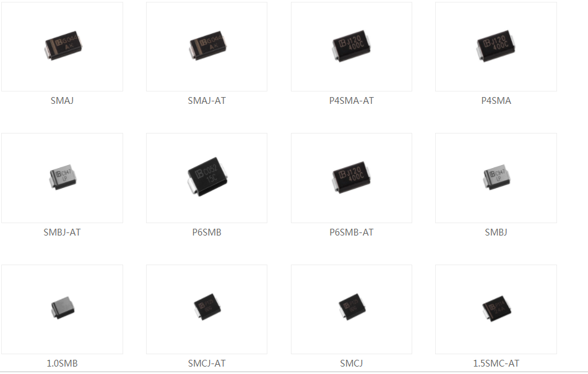Open the 1.5SMC-AT name link
Screen dimensions: 588x374
click(x=496, y=363)
